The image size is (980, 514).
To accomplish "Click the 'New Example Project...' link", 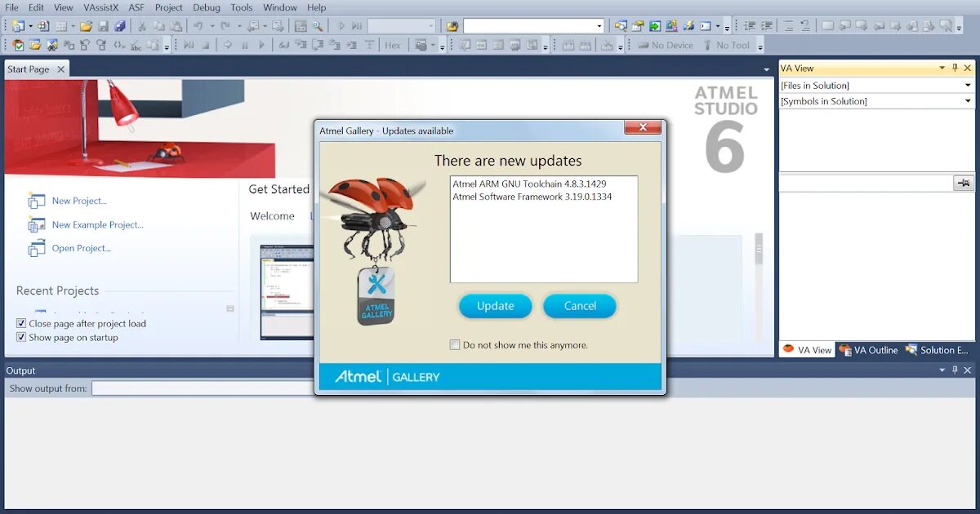I will pyautogui.click(x=97, y=224).
